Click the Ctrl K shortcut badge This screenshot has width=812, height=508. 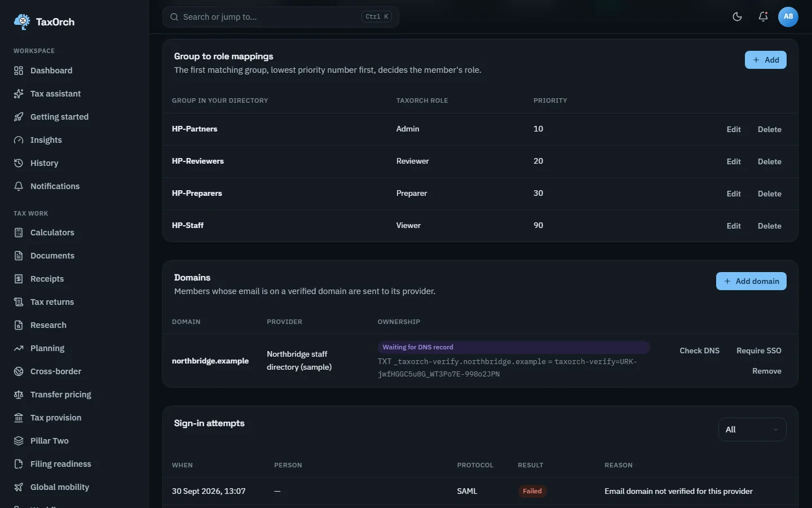[377, 17]
